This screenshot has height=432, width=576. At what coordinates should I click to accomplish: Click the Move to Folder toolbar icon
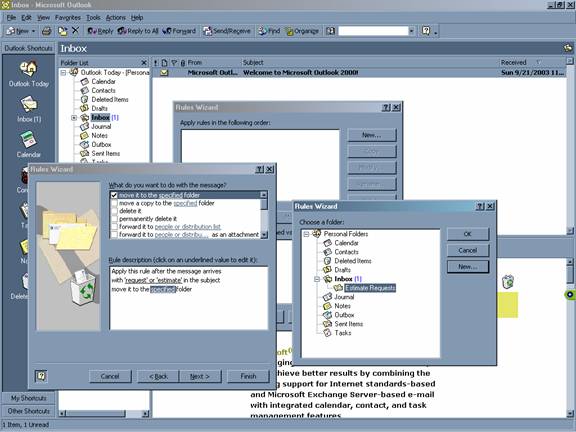tap(63, 31)
